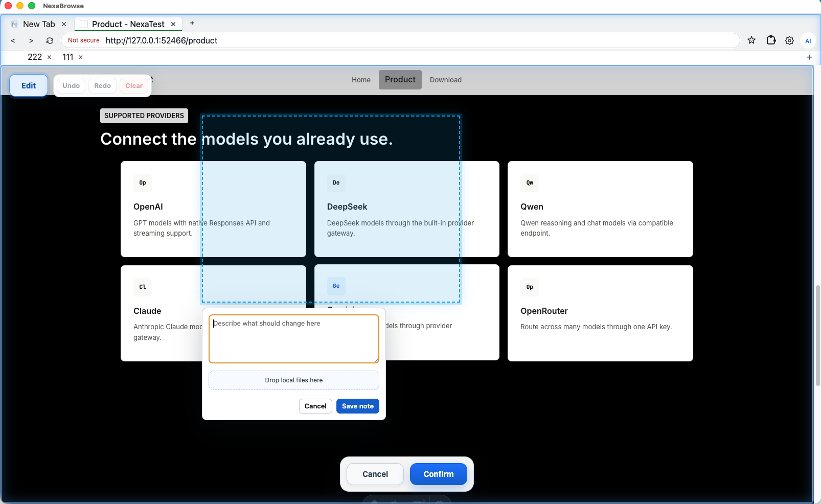Go to the Home nav item

tap(361, 80)
